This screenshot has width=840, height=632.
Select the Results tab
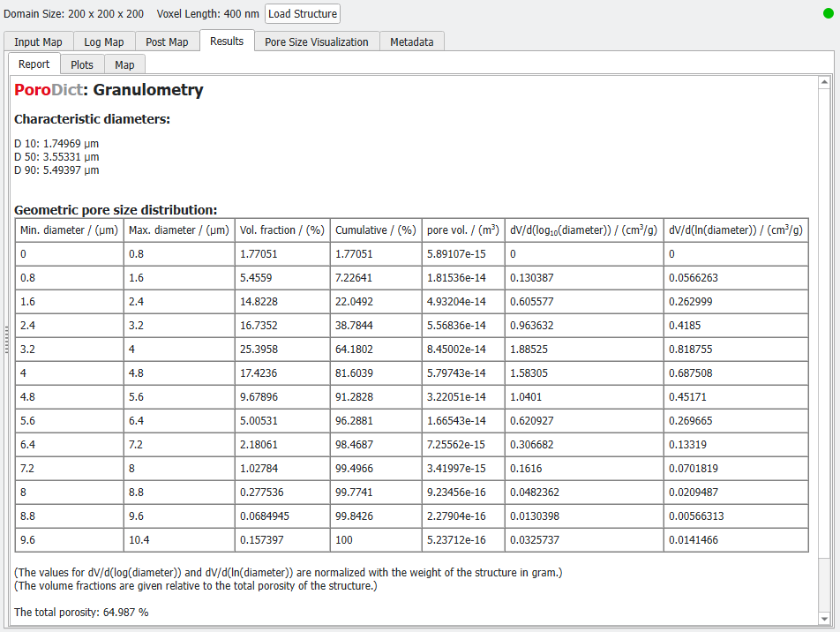(227, 41)
